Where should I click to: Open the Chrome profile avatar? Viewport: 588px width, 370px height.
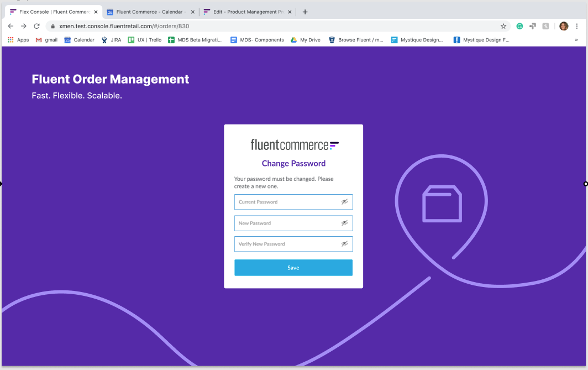[x=564, y=26]
